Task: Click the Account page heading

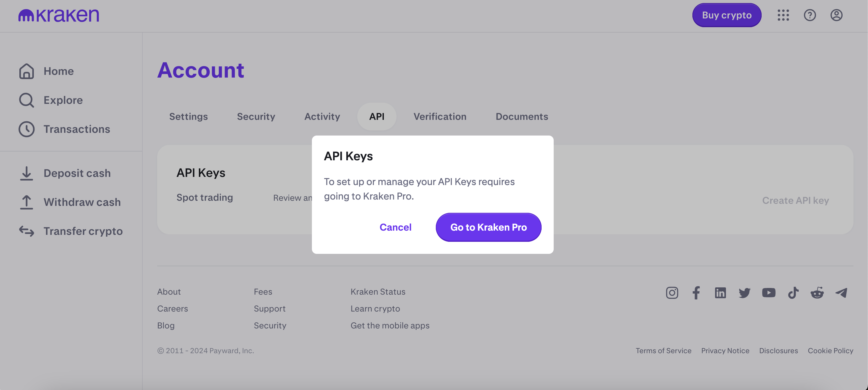Action: (x=200, y=70)
